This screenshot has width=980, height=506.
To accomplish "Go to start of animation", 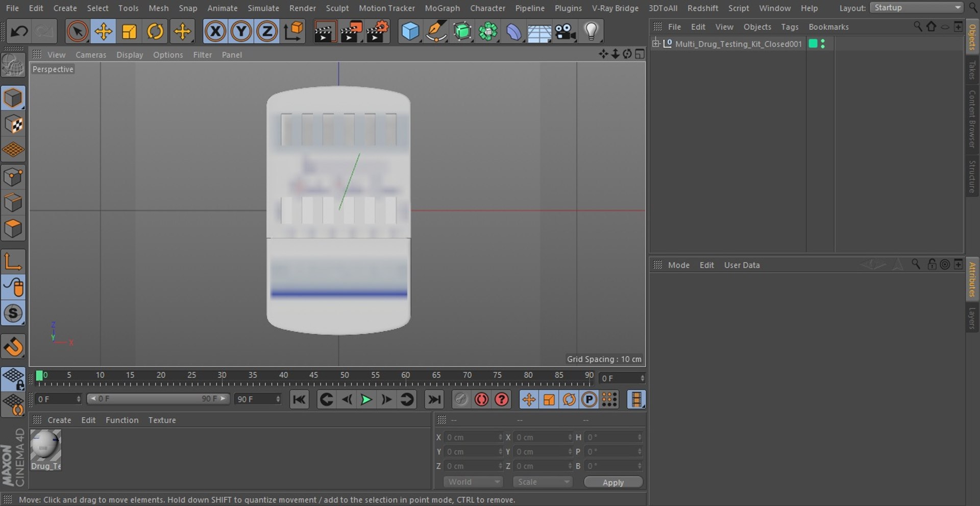I will click(x=299, y=399).
